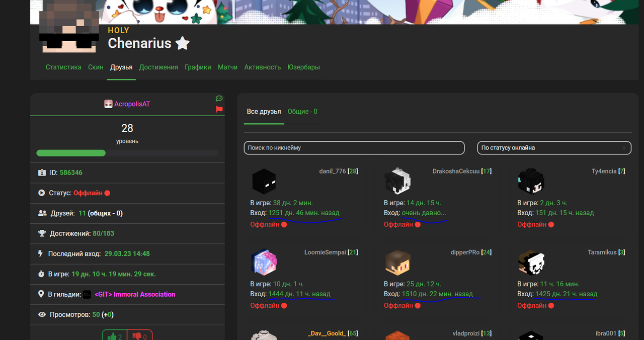This screenshot has height=340, width=644.
Task: Open the green chat message icon
Action: [x=219, y=98]
